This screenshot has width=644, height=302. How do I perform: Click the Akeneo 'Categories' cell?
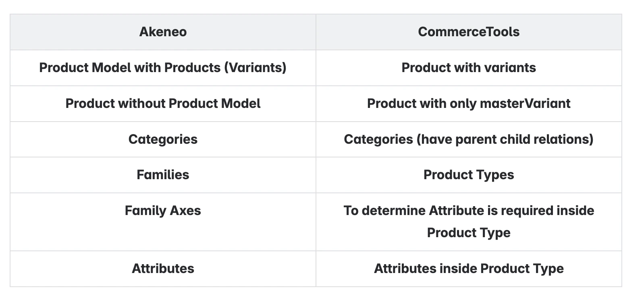[x=163, y=139]
